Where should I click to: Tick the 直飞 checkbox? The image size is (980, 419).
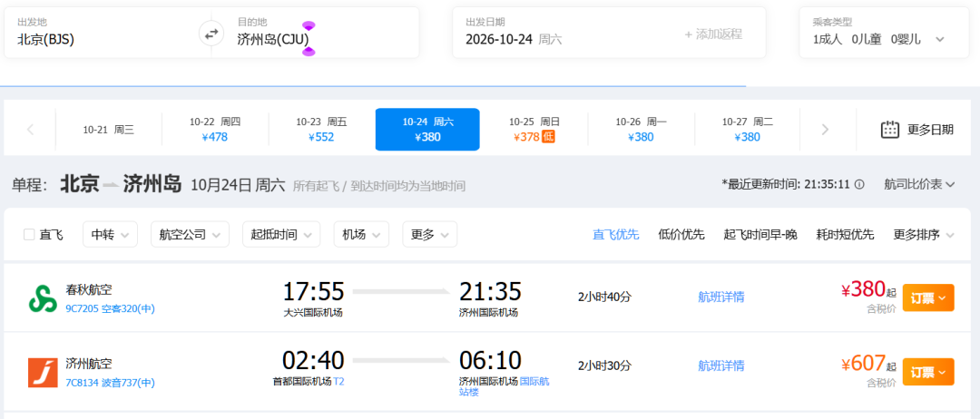[x=29, y=235]
